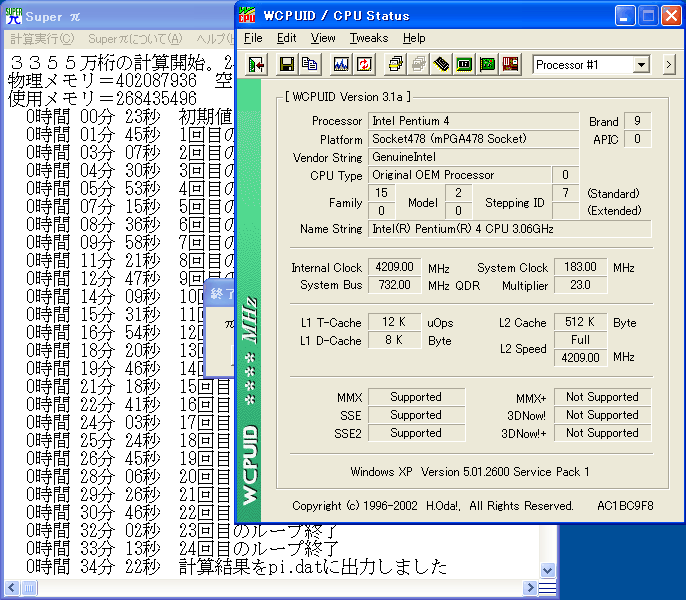Click the L1 D-Cache value 8 K

click(x=395, y=340)
